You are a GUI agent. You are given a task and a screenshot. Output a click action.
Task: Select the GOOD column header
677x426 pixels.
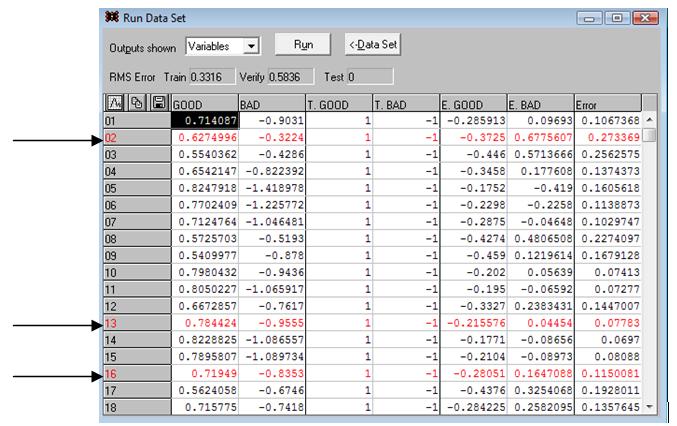click(205, 104)
